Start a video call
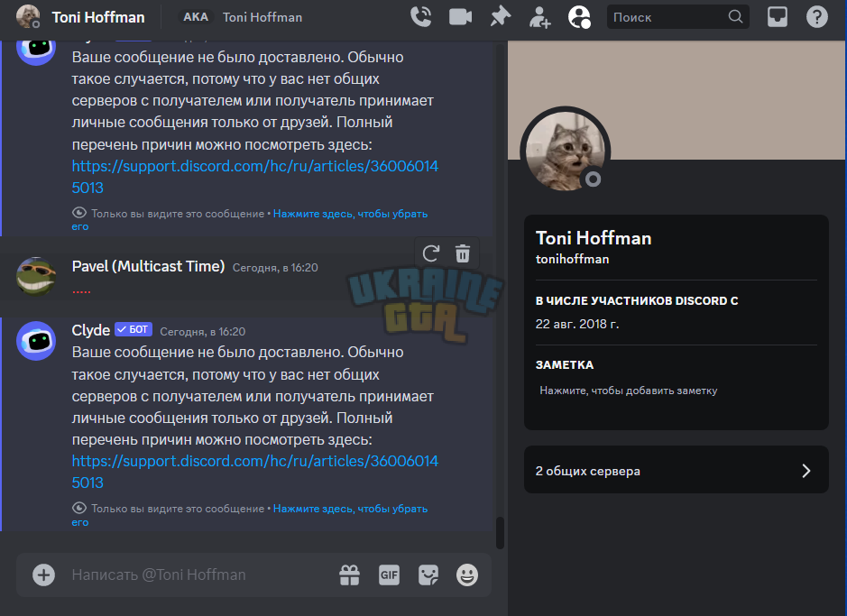The width and height of the screenshot is (847, 616). (460, 17)
